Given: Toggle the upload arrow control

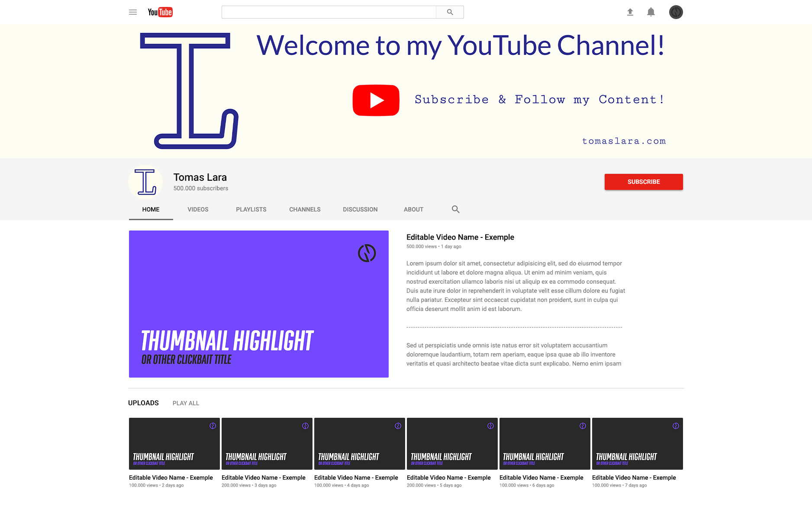Looking at the screenshot, I should coord(630,12).
